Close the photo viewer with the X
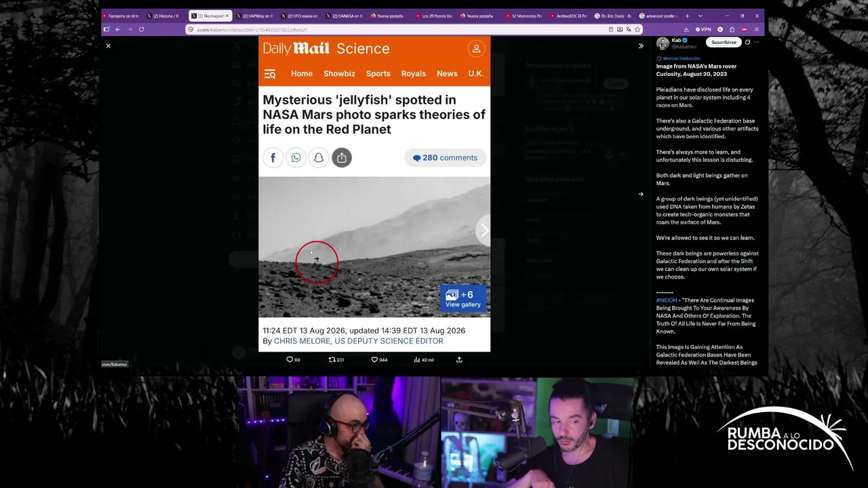This screenshot has width=868, height=488. coord(108,46)
